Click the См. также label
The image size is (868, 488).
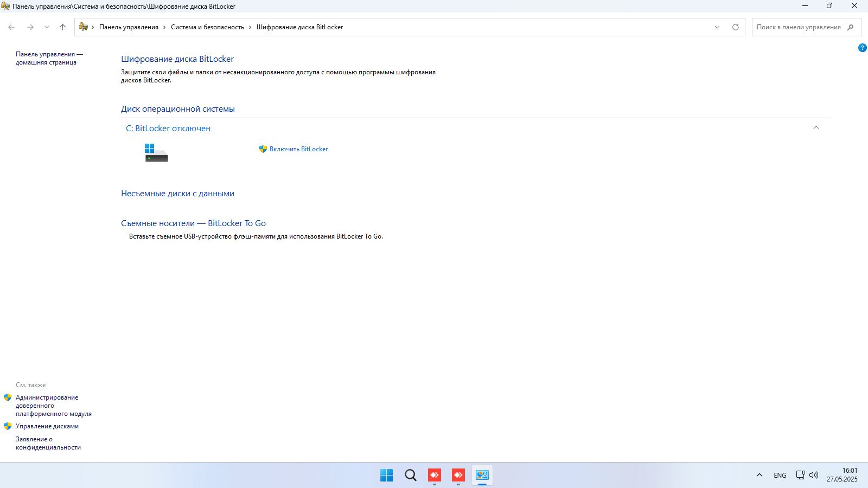pos(31,385)
